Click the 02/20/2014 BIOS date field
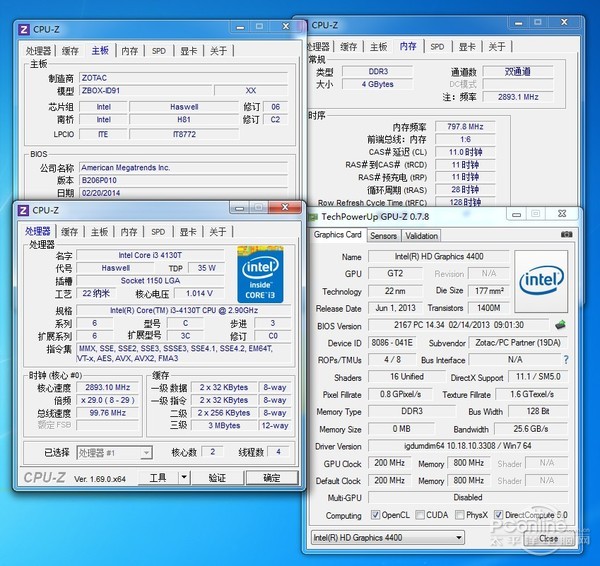Screen dimensions: 600x566 pyautogui.click(x=183, y=193)
